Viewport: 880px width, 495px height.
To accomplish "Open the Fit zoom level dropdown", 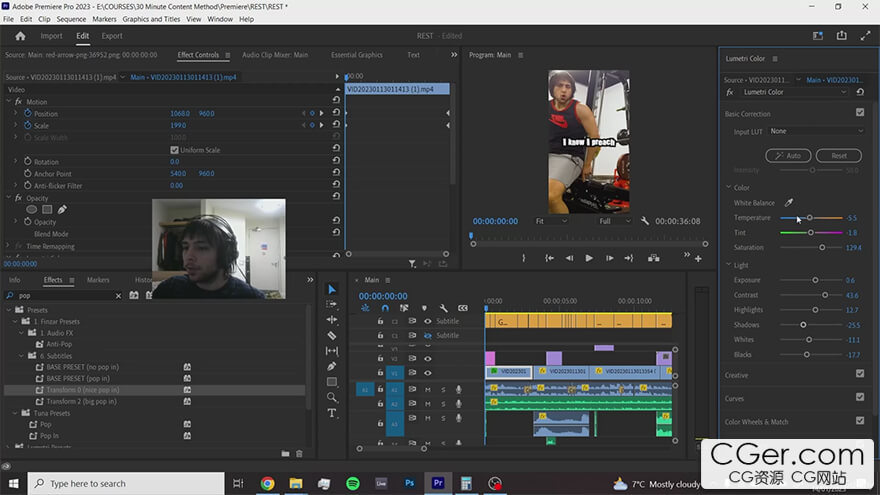I will click(x=551, y=221).
